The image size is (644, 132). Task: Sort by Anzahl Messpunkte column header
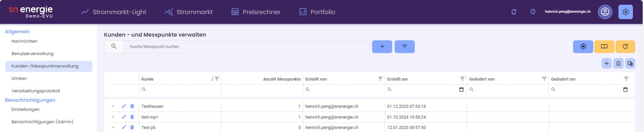pos(282,79)
